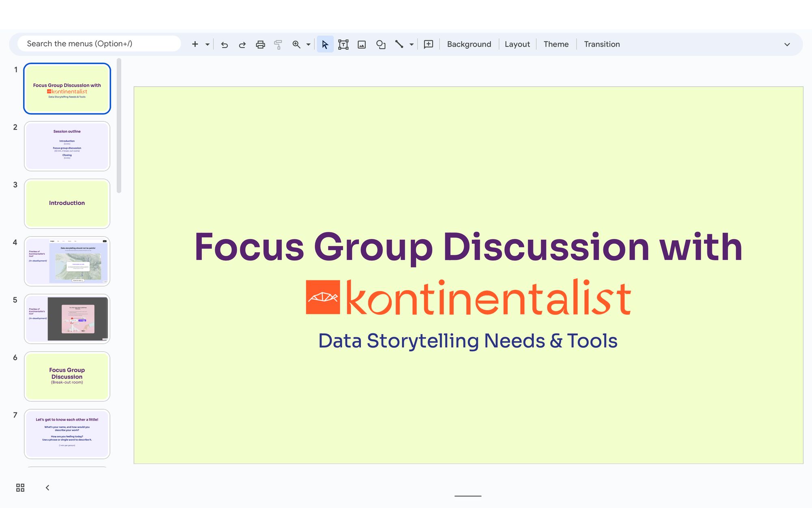Image resolution: width=812 pixels, height=508 pixels.
Task: Select the Text box tool
Action: point(343,44)
